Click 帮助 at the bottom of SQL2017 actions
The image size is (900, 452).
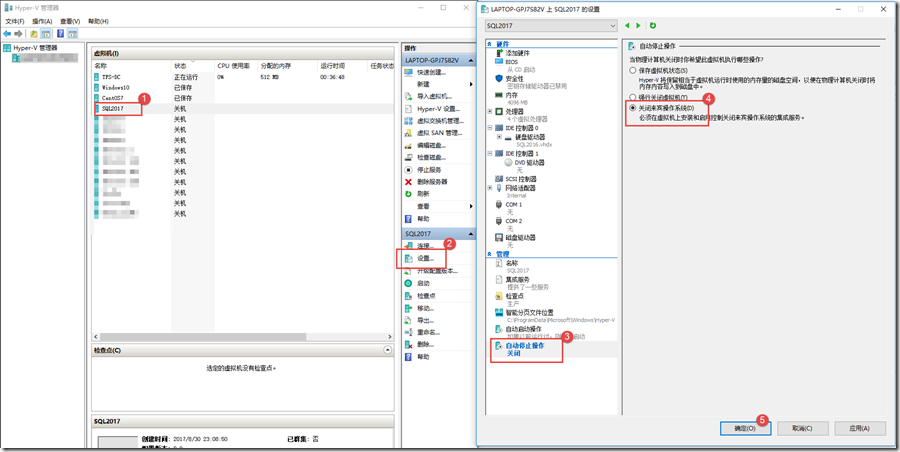coord(424,357)
